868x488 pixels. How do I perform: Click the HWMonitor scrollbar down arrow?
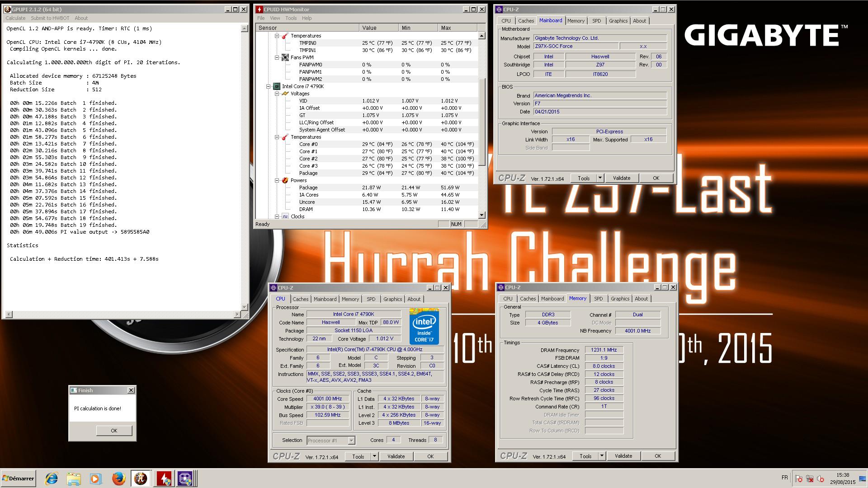[481, 215]
